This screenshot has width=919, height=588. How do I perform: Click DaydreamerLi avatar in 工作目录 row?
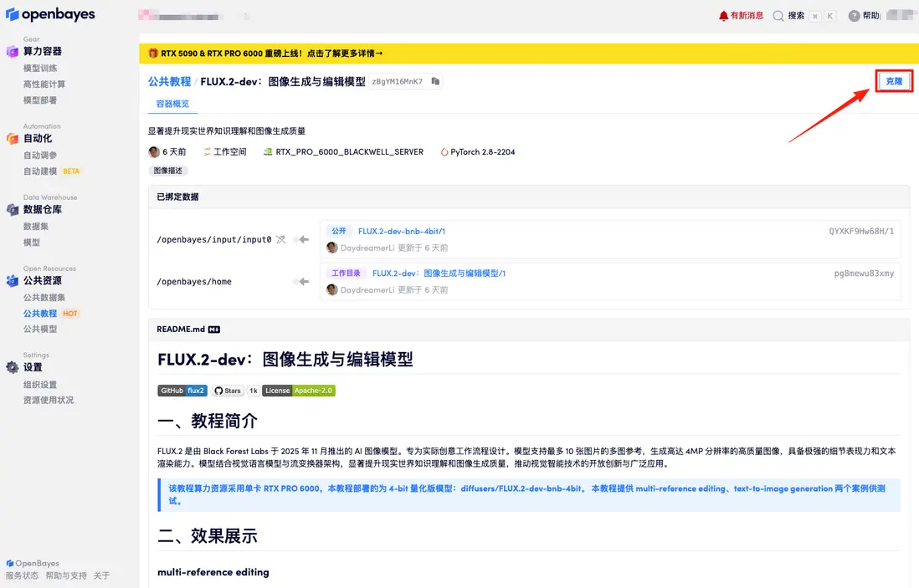(331, 290)
